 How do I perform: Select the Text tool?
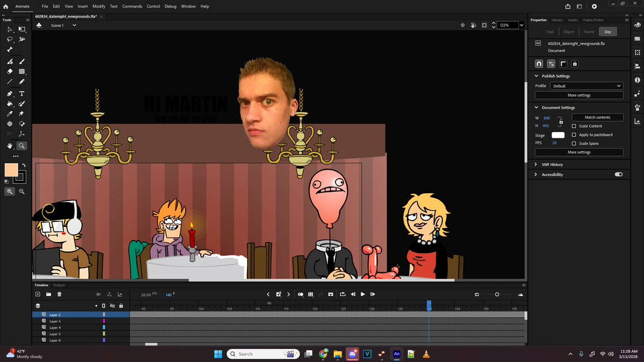22,93
